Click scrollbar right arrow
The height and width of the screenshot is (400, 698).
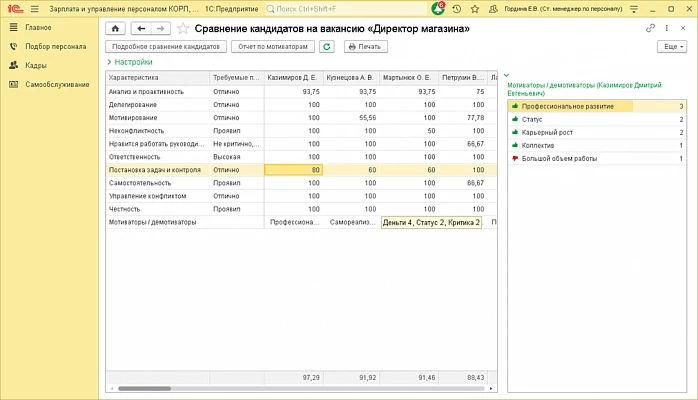[x=491, y=388]
